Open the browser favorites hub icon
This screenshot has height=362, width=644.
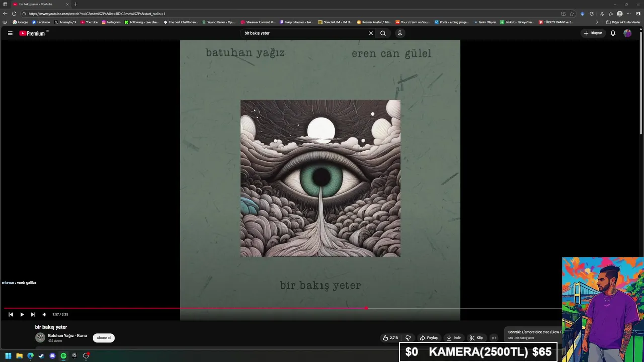point(611,14)
